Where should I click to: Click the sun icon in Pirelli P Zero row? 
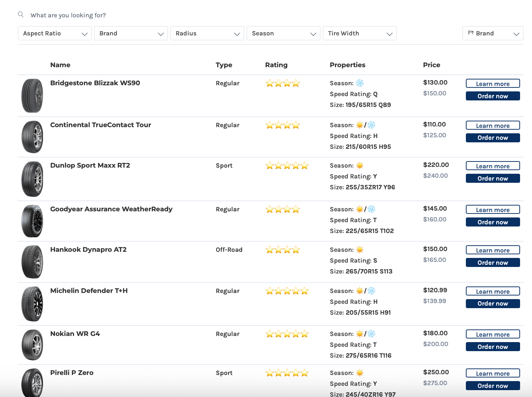click(360, 373)
